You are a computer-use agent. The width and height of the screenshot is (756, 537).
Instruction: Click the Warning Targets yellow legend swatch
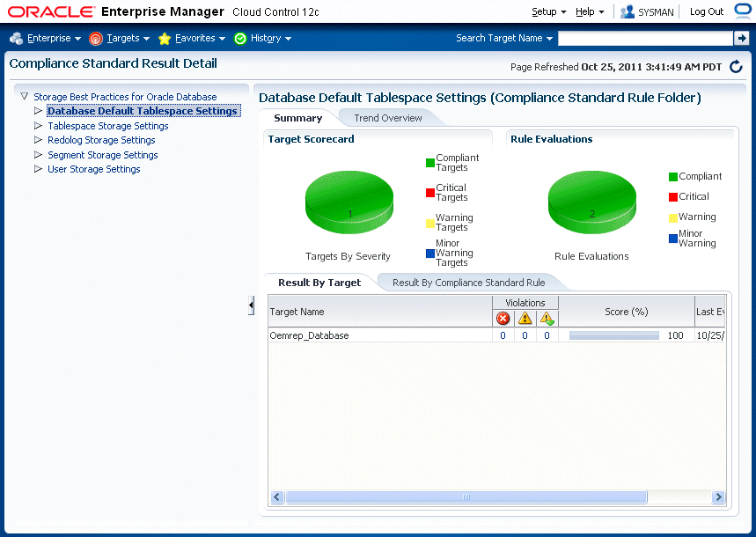[430, 224]
